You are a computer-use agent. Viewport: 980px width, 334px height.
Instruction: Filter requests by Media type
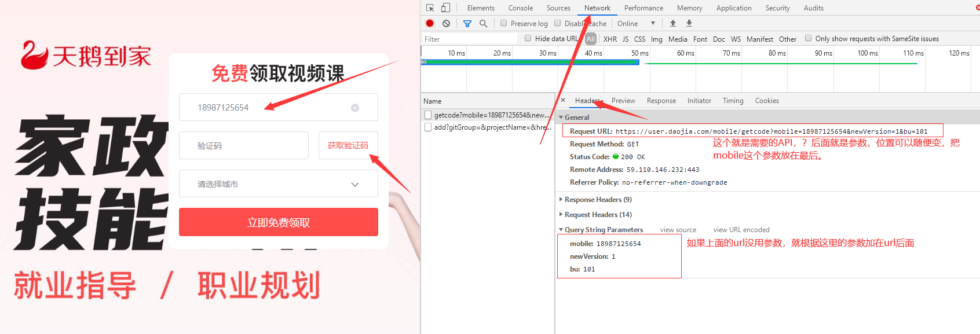pos(678,39)
